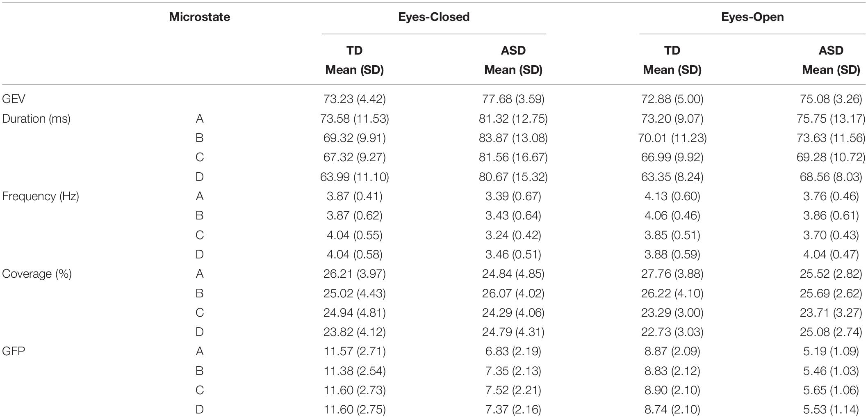This screenshot has width=868, height=418.
Task: Click the GEV row label
Action: point(14,99)
